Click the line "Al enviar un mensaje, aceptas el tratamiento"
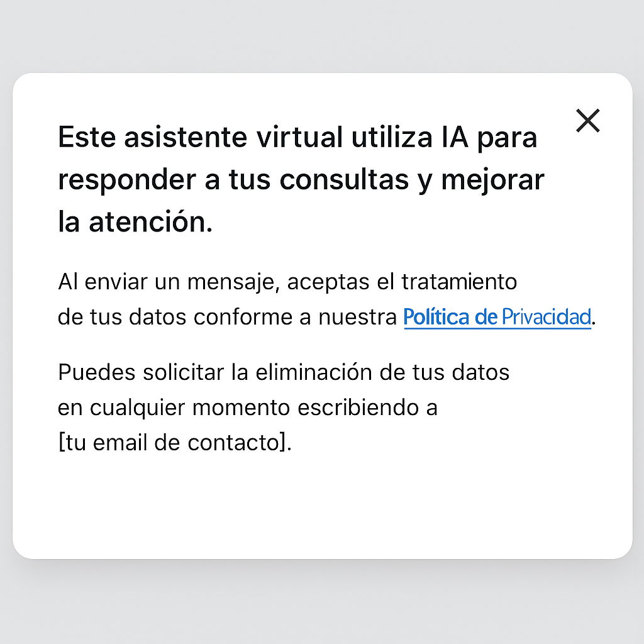The image size is (644, 644). tap(287, 282)
